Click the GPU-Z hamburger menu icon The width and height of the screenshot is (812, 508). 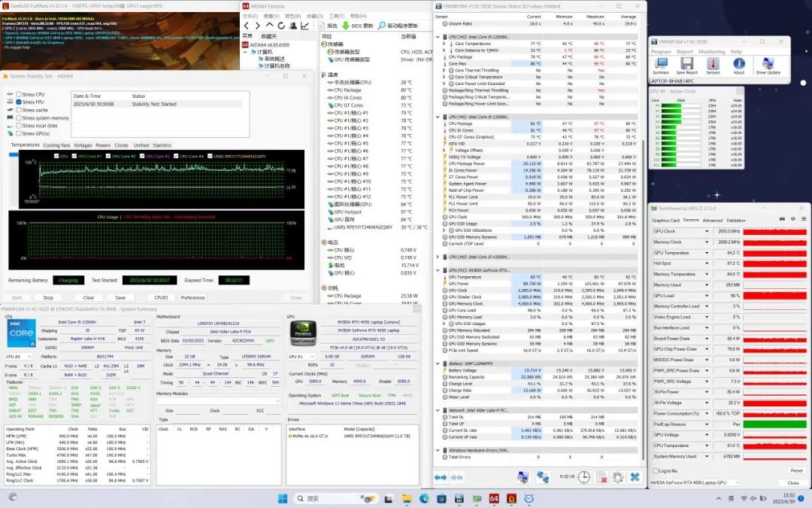point(802,220)
